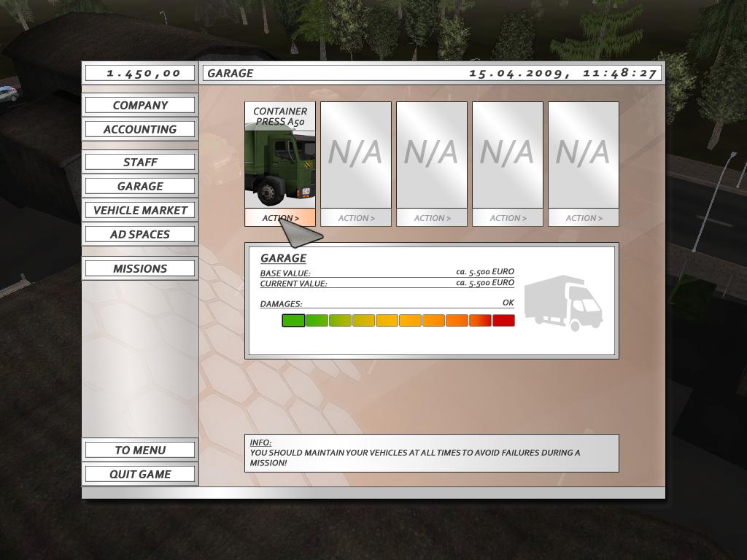The image size is (747, 560).
Task: Select the last empty N/A vehicle slot
Action: point(584,155)
